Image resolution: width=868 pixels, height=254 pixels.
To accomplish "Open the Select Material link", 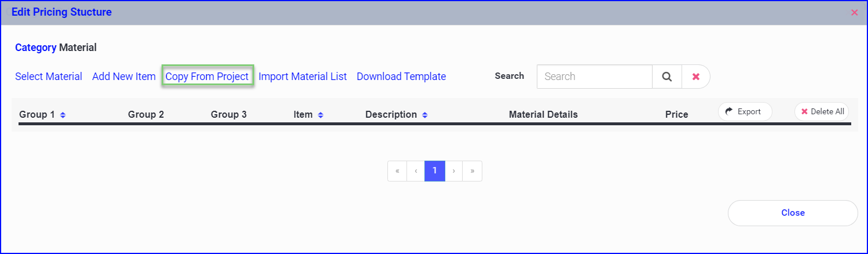I will (49, 77).
